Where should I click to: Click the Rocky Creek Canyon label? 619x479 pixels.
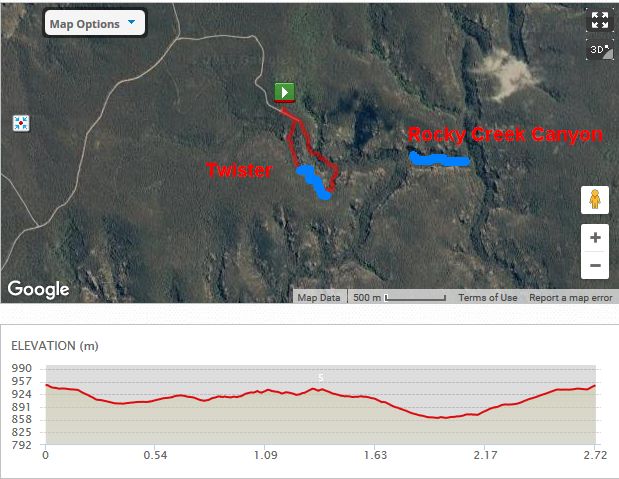pyautogui.click(x=505, y=135)
